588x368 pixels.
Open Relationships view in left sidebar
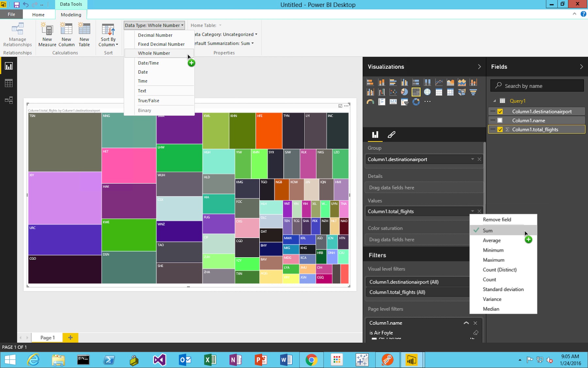pos(9,100)
